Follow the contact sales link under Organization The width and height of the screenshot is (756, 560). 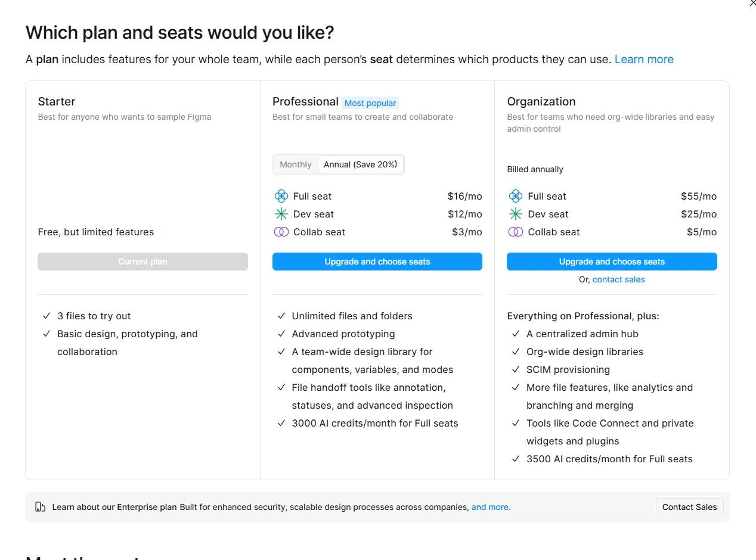pos(618,279)
